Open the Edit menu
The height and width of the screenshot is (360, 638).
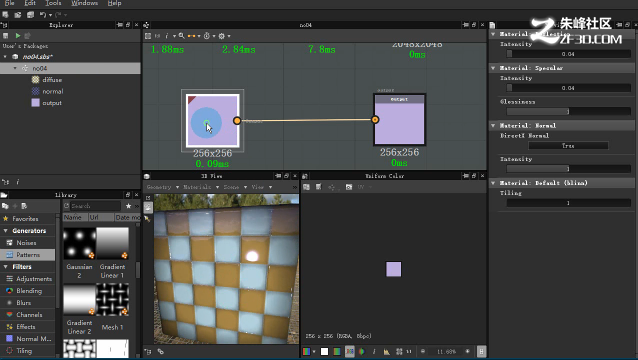click(x=30, y=3)
